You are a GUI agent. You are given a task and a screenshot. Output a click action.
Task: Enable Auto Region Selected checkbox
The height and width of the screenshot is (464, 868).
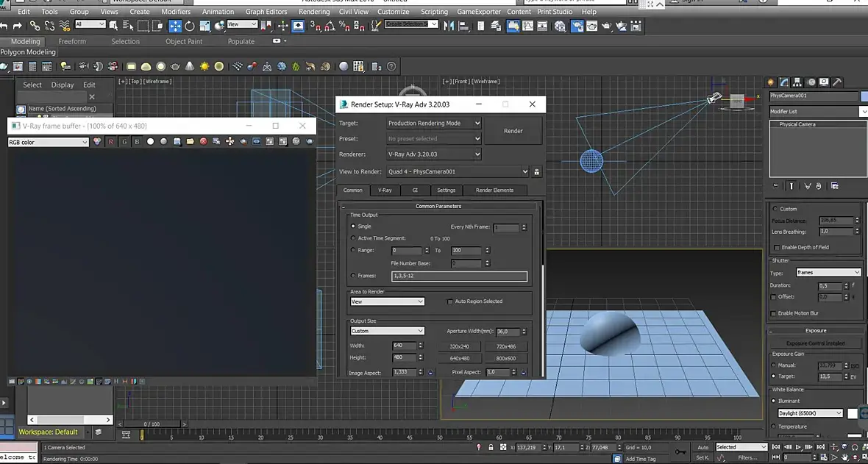coord(450,301)
